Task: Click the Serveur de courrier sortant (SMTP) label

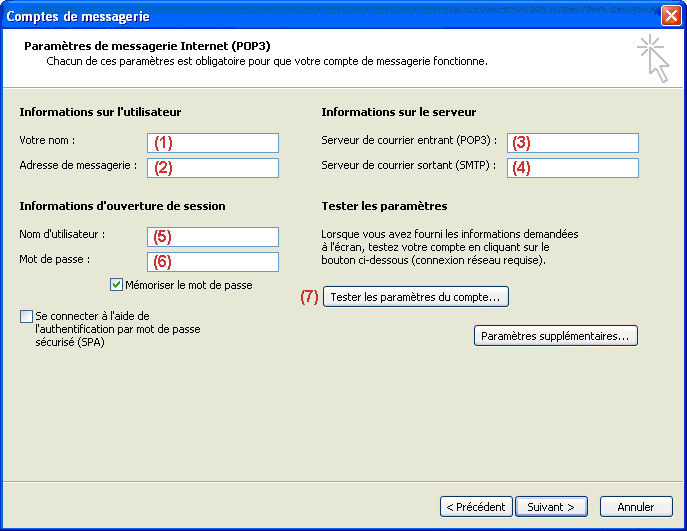Action: 409,165
